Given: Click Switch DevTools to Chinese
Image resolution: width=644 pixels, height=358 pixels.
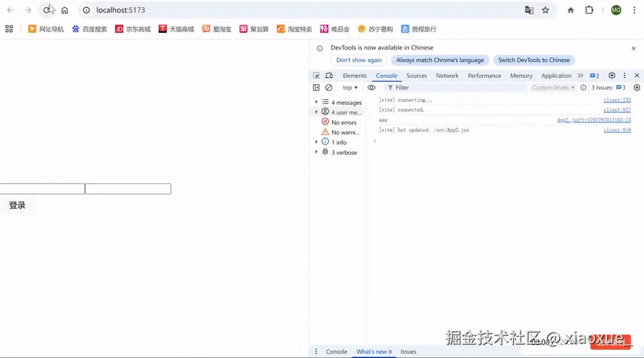Looking at the screenshot, I should 534,60.
